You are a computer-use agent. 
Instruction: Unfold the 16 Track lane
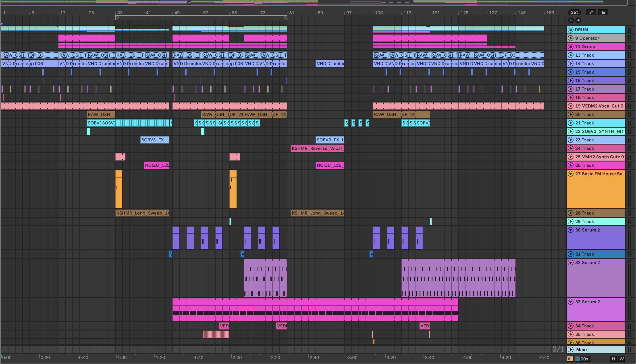click(x=570, y=81)
